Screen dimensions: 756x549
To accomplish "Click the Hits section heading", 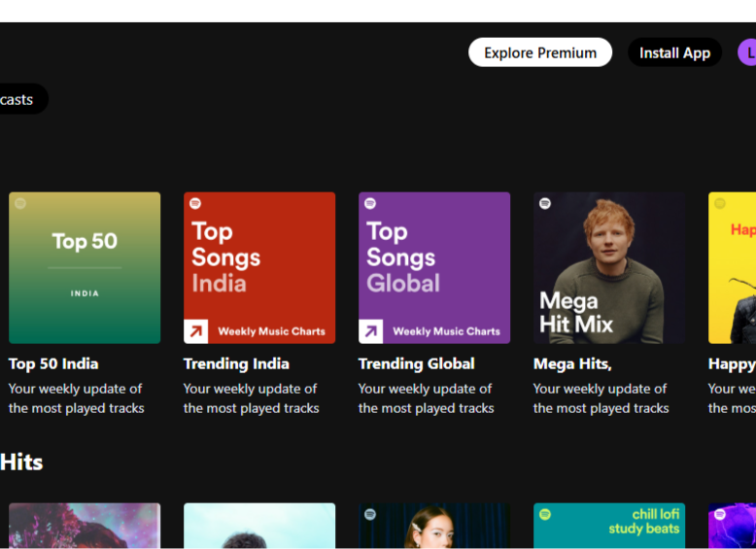I will click(21, 462).
